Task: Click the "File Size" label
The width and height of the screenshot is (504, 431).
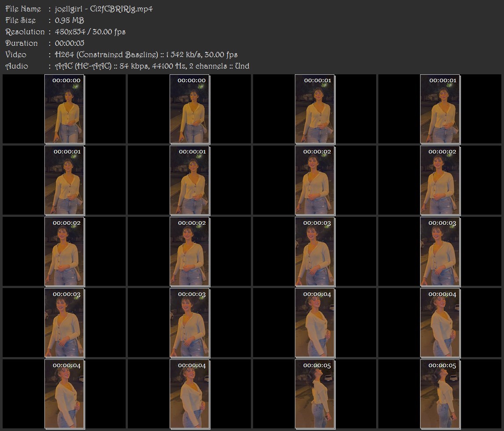Action: [x=20, y=20]
